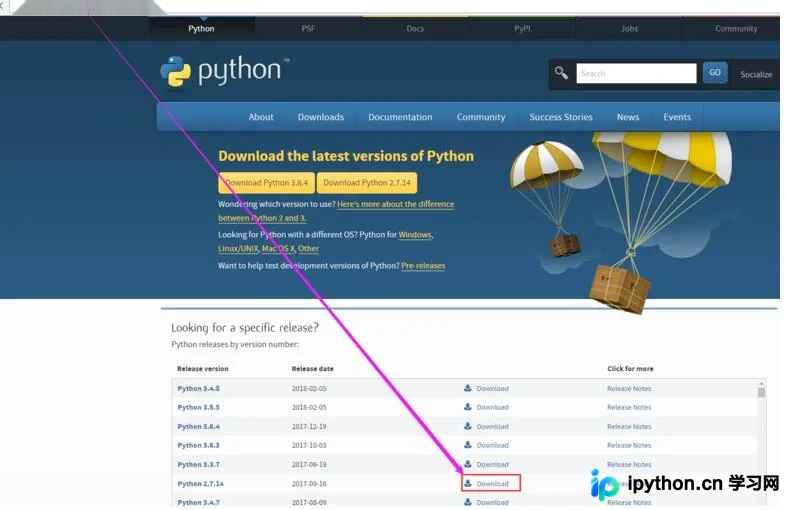The image size is (787, 510).
Task: Open Release Notes for Python 3.4.8
Action: click(629, 389)
